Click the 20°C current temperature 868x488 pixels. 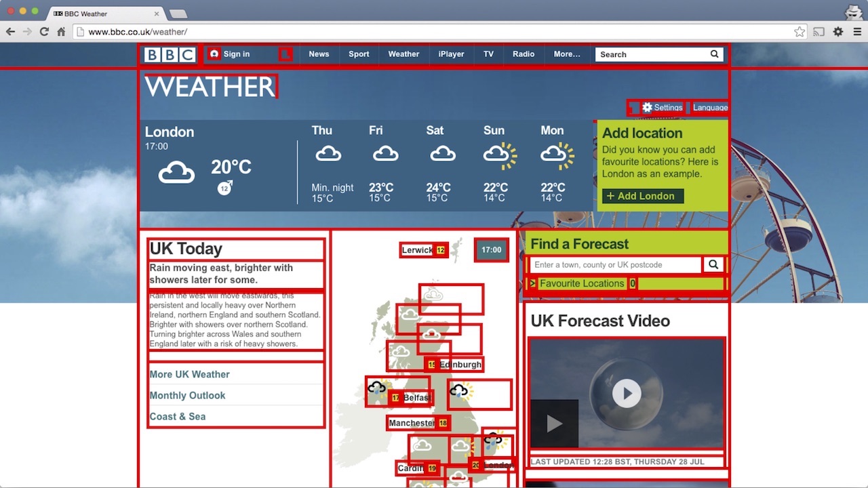tap(231, 167)
